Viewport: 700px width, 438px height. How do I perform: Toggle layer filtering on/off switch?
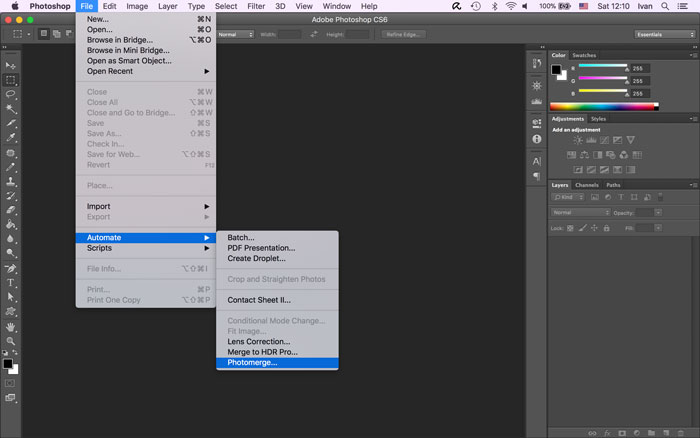(660, 197)
